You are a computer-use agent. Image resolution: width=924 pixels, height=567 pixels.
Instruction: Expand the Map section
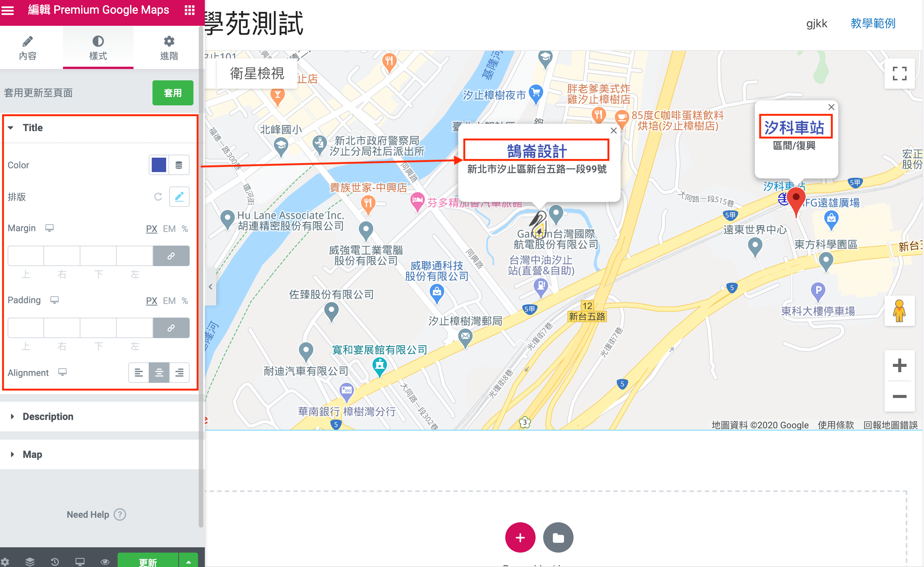point(99,454)
